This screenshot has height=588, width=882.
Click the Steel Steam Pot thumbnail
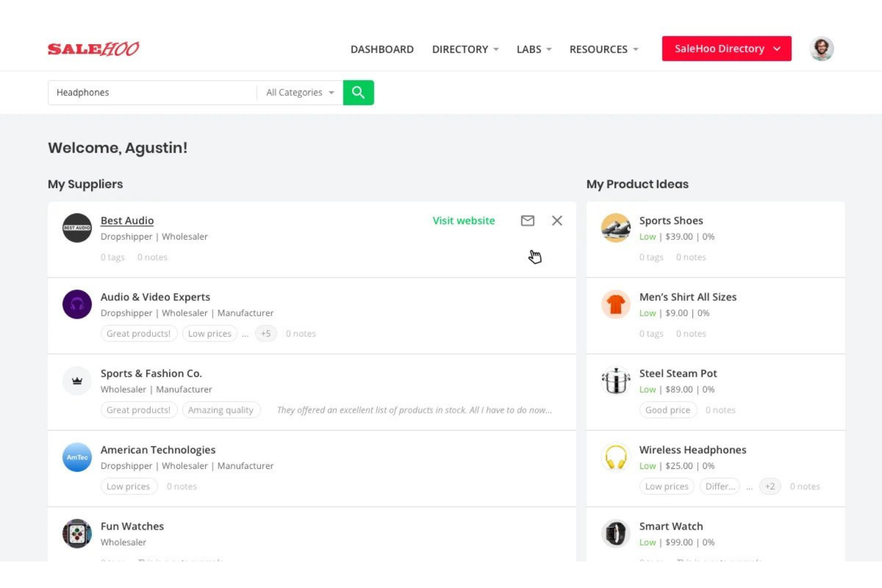616,381
